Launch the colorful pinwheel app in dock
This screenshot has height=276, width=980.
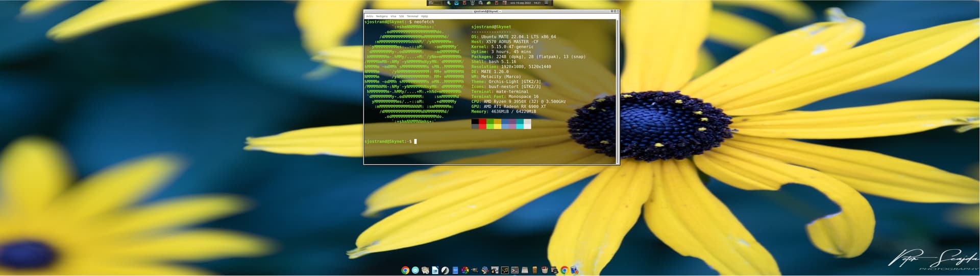click(465, 270)
